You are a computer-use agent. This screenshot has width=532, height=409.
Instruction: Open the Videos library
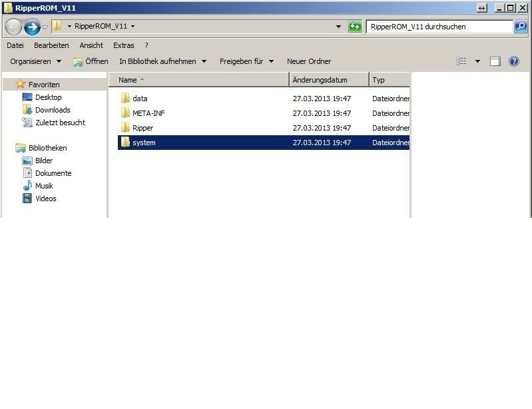pyautogui.click(x=46, y=199)
